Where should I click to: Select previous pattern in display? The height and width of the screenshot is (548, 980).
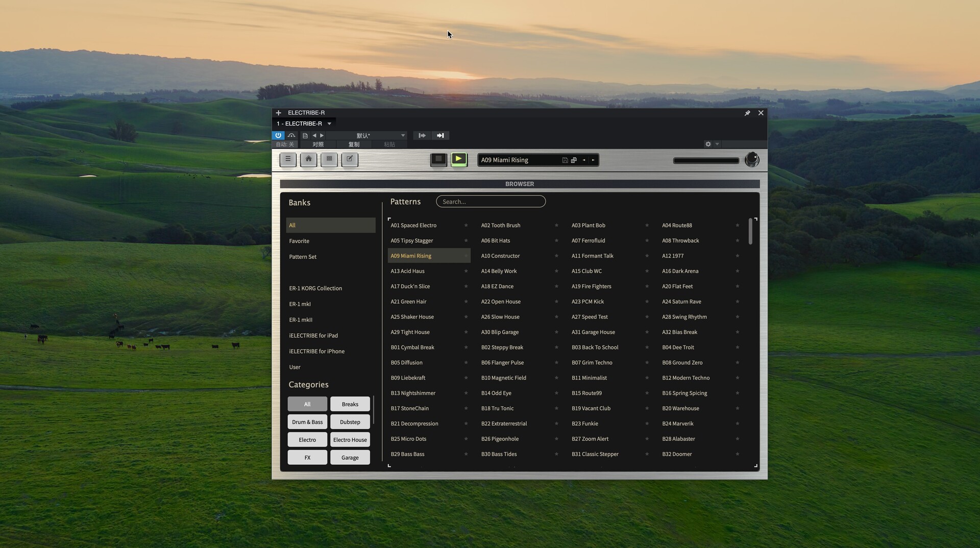[x=584, y=160]
